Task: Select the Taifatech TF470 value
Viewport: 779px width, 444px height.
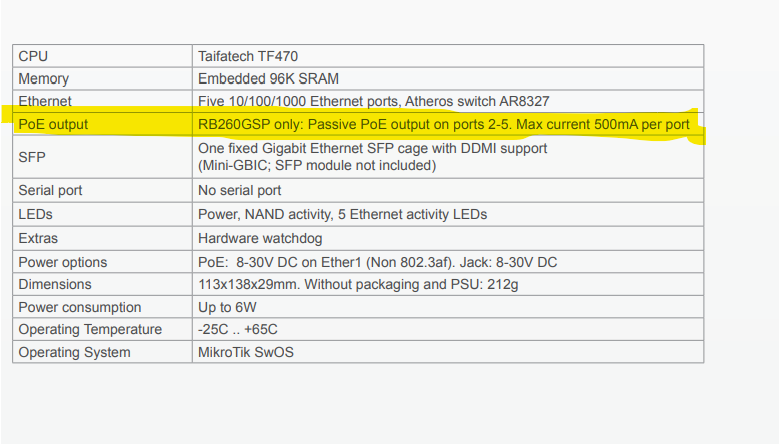Action: 250,57
